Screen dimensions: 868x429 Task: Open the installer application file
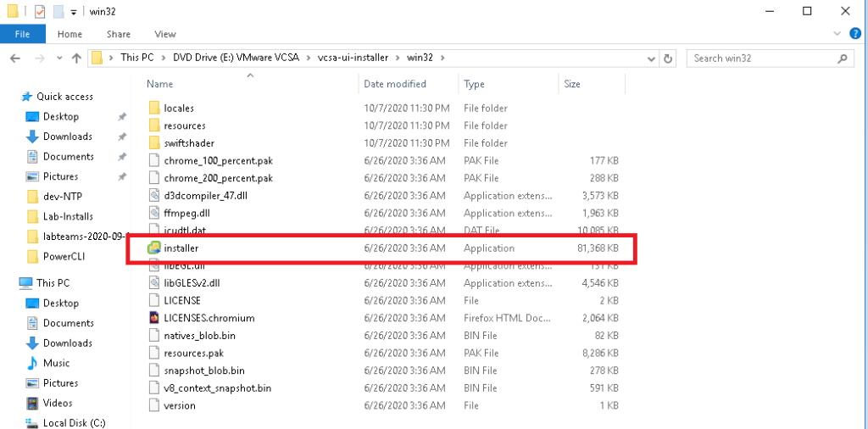(181, 248)
